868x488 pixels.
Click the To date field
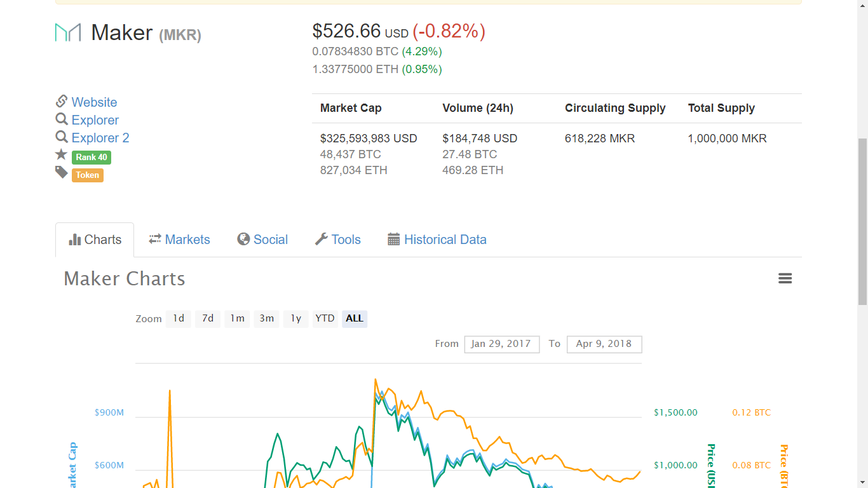click(604, 344)
